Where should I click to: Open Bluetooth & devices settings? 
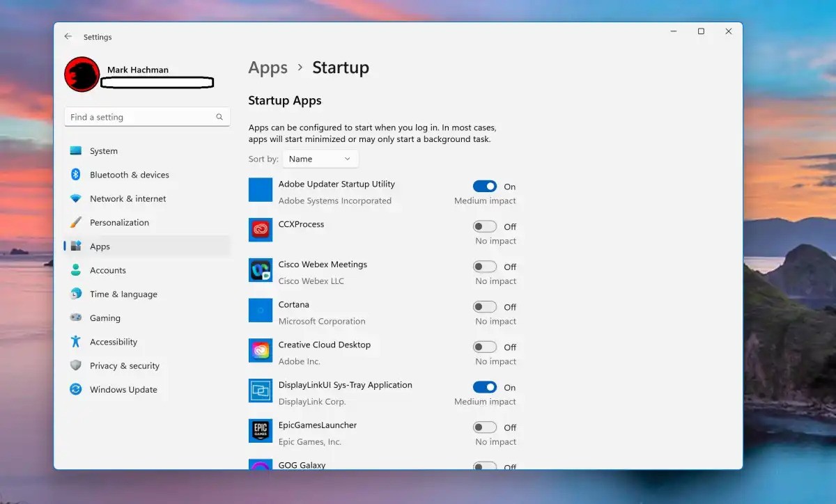pos(129,175)
